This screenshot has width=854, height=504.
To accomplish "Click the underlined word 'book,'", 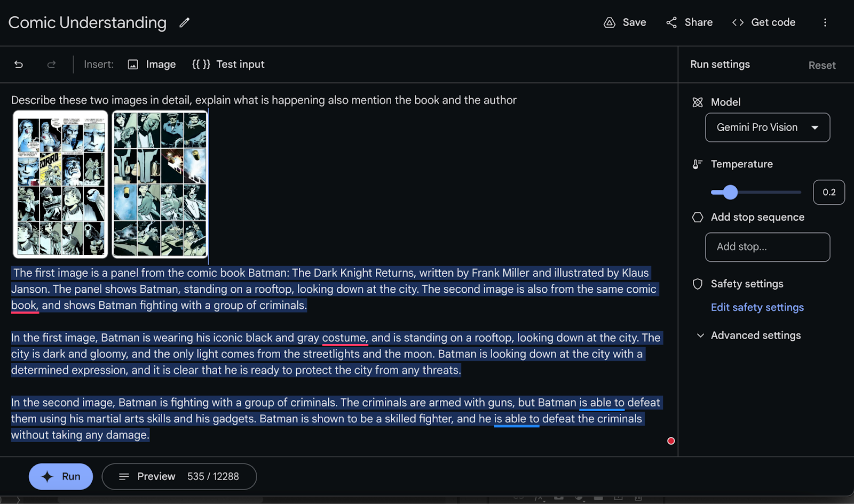I will [25, 305].
